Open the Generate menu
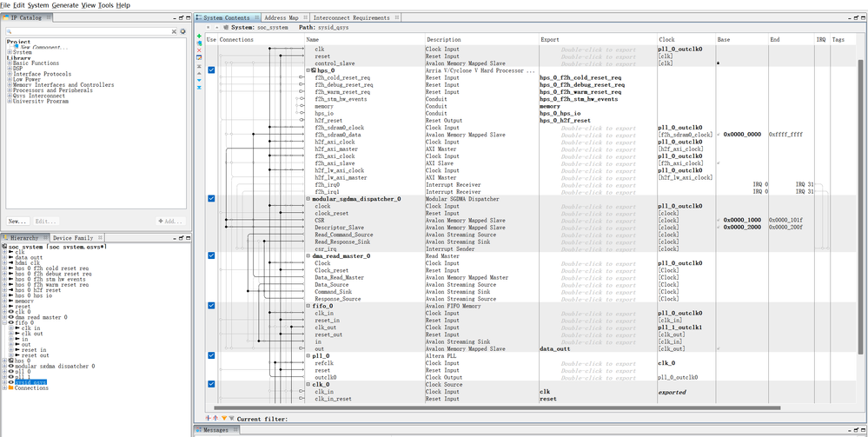 (64, 5)
